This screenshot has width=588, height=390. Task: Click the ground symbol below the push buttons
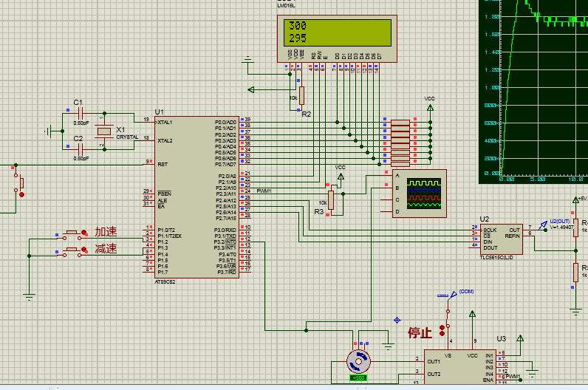tap(28, 297)
